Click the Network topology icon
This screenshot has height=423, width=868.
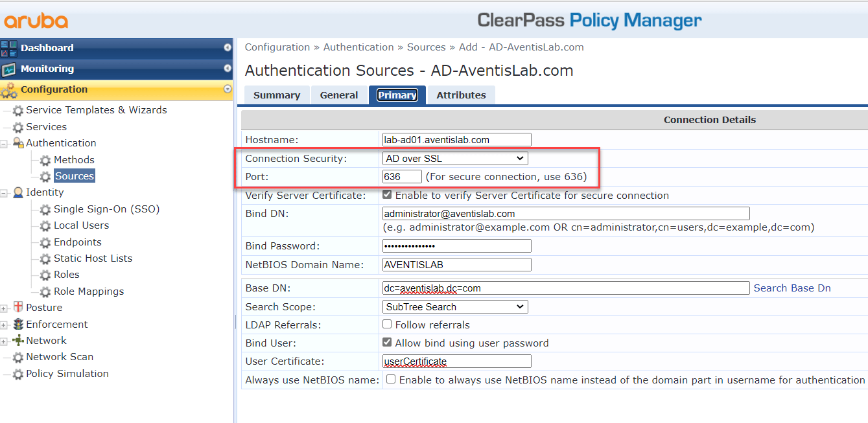18,340
